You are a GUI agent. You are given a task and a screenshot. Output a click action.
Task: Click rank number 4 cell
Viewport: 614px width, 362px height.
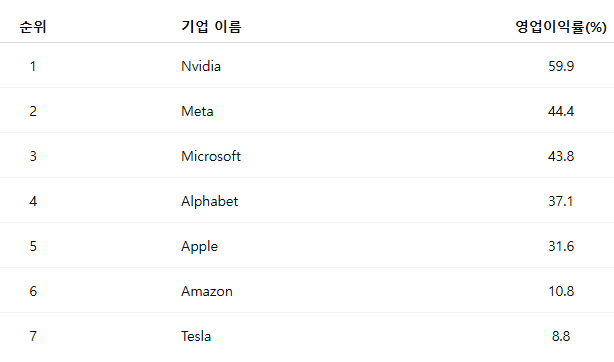33,201
